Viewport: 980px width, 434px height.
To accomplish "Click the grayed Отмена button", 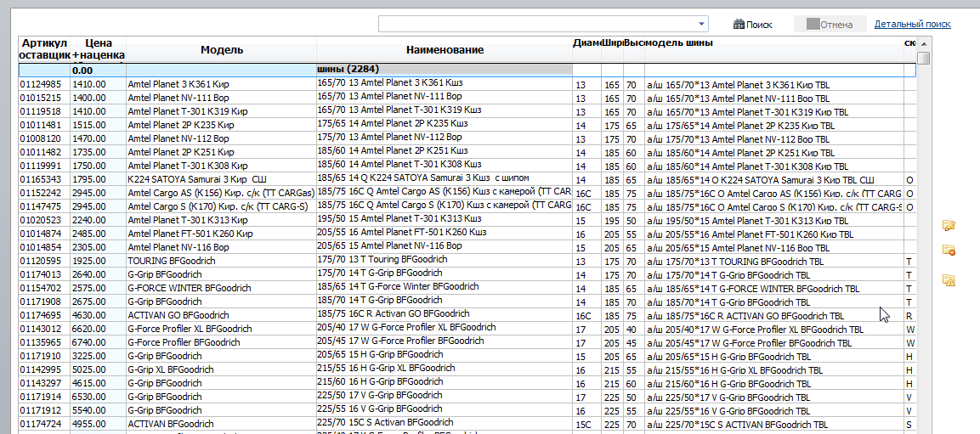I will [830, 25].
